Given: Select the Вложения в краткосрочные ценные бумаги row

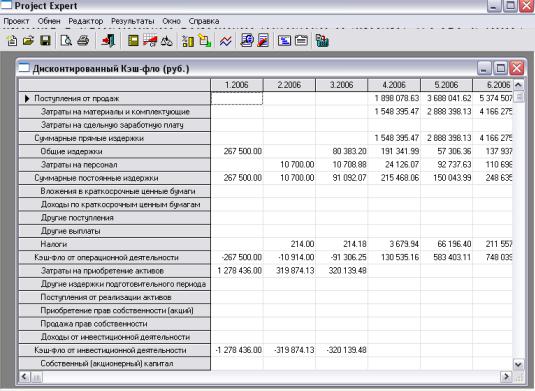Looking at the screenshot, I should click(x=115, y=191).
